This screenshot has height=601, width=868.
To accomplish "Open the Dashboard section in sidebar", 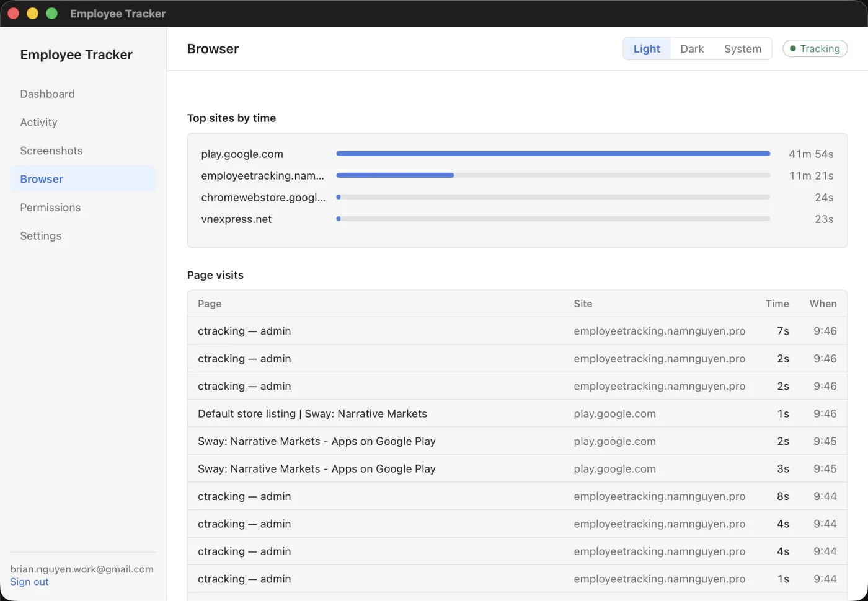I will (82, 94).
